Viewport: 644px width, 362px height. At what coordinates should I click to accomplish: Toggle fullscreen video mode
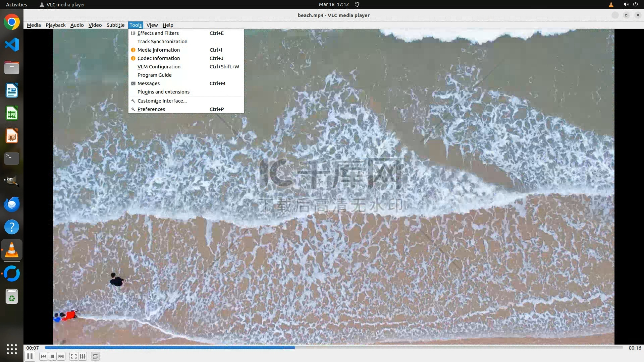pyautogui.click(x=73, y=356)
